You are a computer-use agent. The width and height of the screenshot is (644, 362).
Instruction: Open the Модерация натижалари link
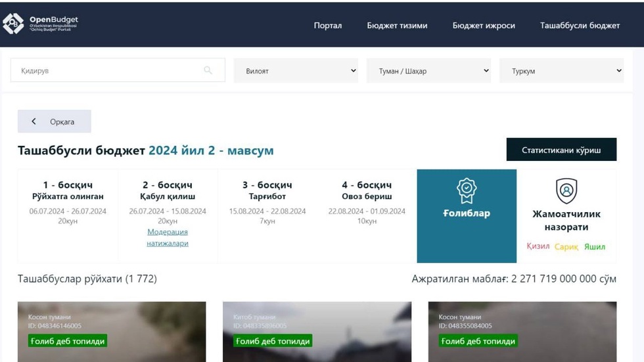pos(168,237)
